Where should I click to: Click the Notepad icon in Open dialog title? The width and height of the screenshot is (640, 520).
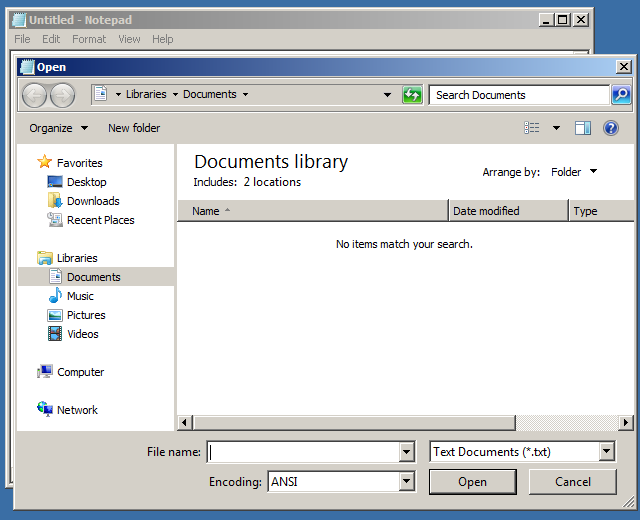click(x=27, y=67)
